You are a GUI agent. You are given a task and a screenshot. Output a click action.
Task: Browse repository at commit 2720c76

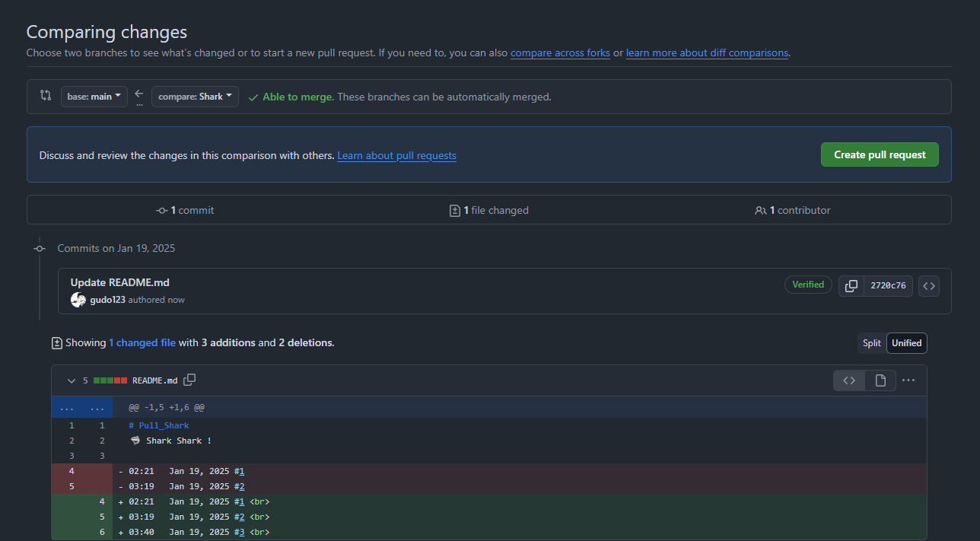[x=928, y=286]
